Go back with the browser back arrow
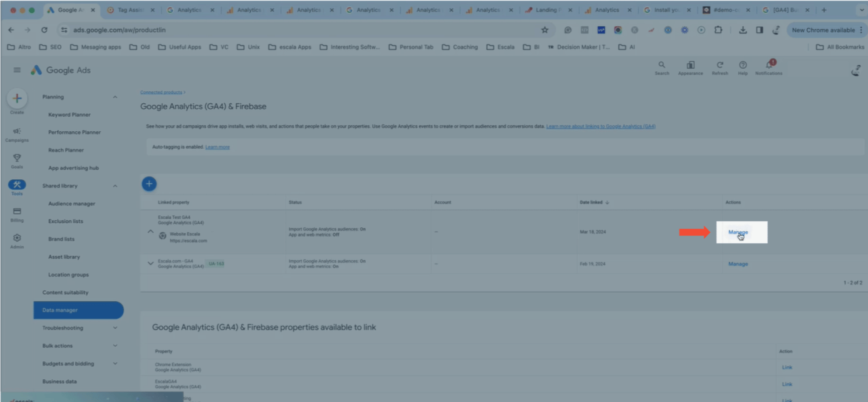The image size is (868, 402). point(11,30)
